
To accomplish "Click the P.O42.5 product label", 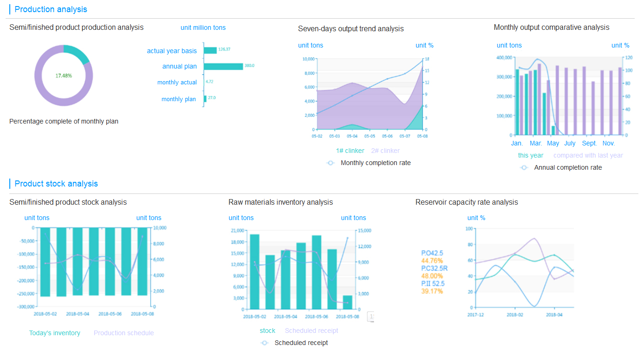I will tap(432, 253).
